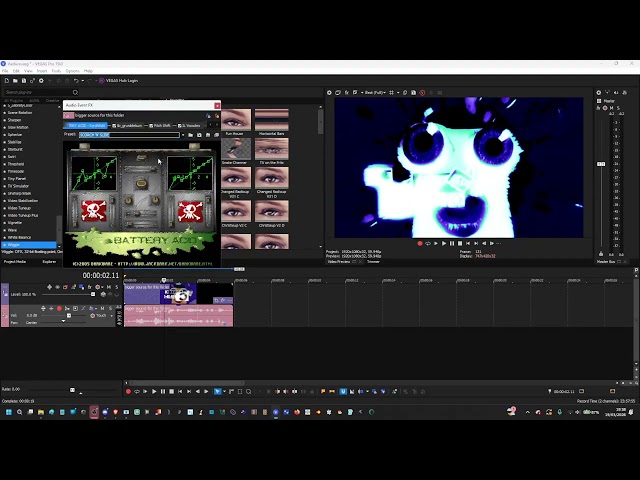
Task: Open File Explorer from the taskbar
Action: point(41,412)
